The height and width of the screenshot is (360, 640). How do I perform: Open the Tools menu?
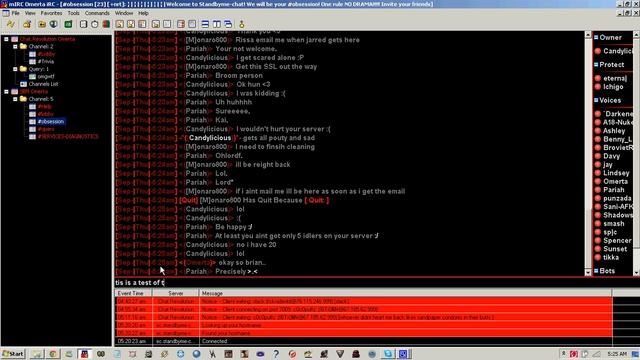coord(73,13)
